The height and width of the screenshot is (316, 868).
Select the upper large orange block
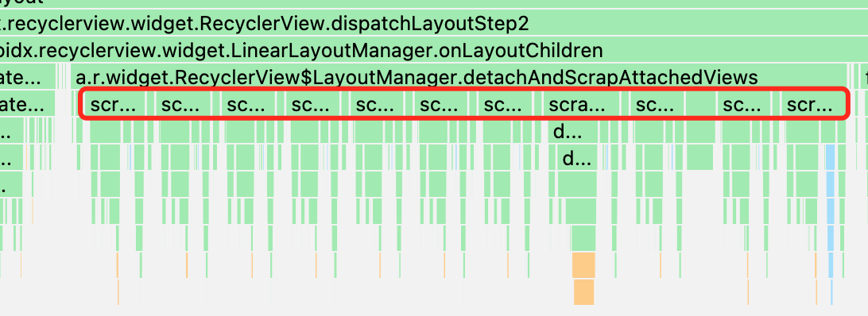tap(583, 265)
